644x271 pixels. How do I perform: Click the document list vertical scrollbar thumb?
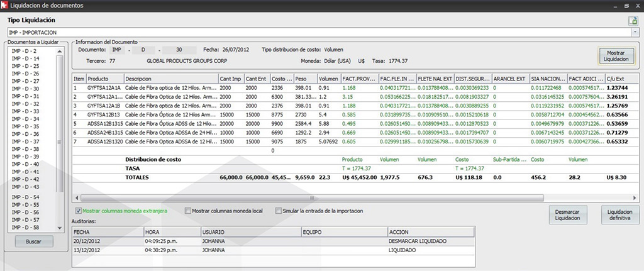point(60,123)
